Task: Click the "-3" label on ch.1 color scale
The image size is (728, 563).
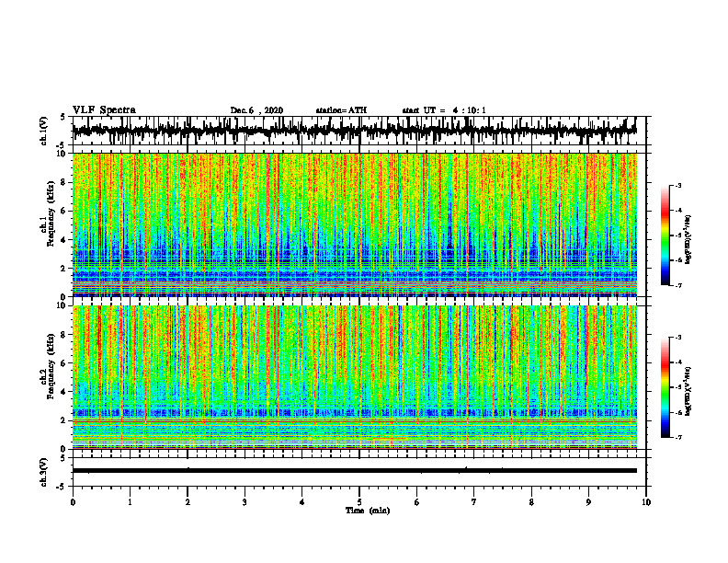Action: pyautogui.click(x=678, y=185)
